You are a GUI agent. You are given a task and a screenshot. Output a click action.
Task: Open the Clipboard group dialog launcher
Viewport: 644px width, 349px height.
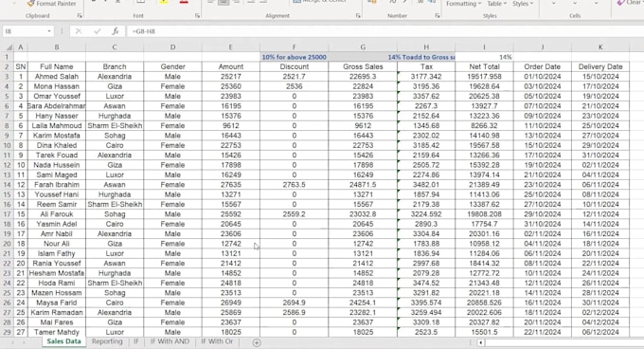coord(80,15)
